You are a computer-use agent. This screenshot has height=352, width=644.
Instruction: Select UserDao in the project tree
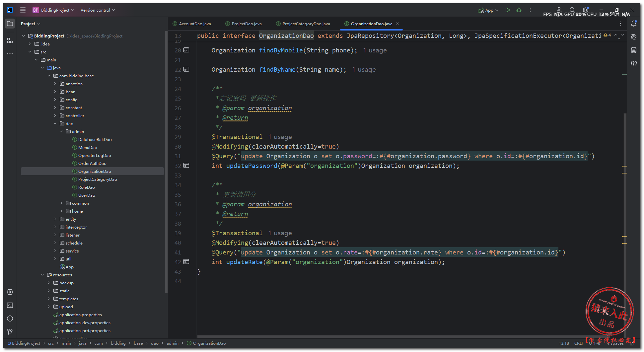click(87, 195)
